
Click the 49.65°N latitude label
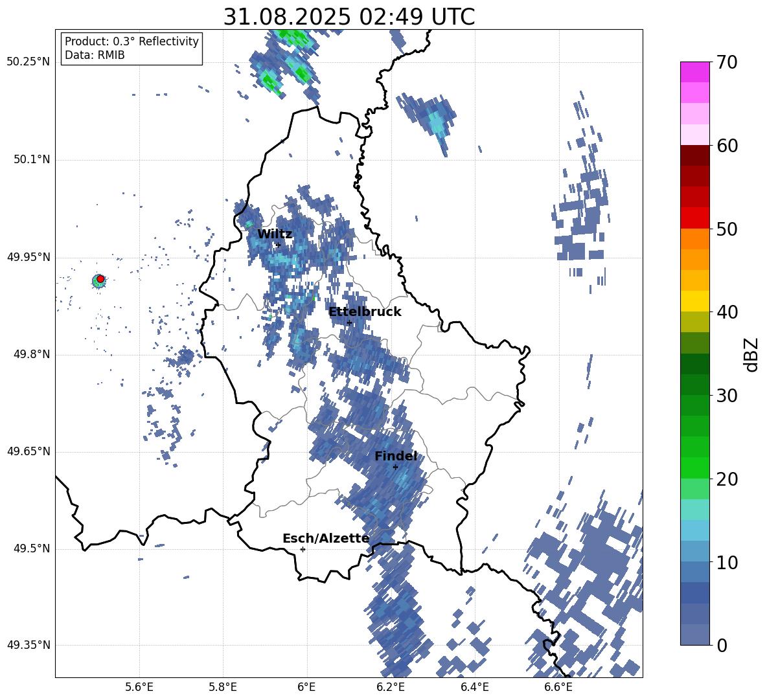(x=29, y=451)
